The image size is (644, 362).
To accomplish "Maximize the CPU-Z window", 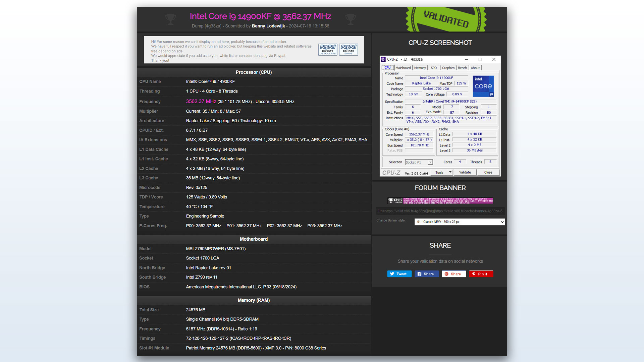I will click(x=480, y=59).
